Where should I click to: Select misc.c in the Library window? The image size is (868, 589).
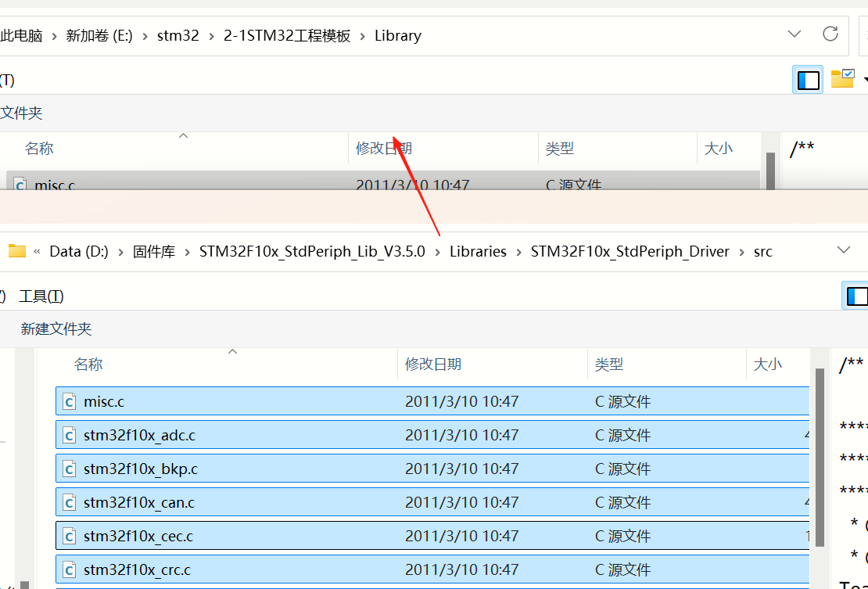382,181
